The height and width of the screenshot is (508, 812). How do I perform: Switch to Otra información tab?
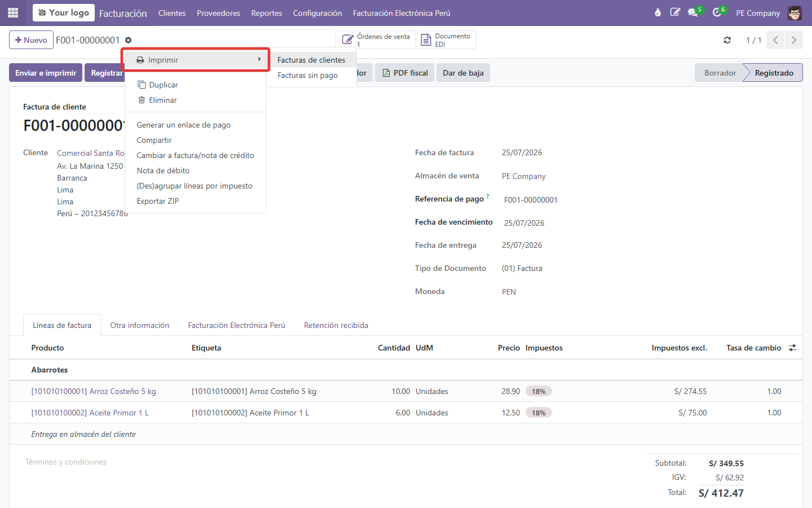click(140, 325)
